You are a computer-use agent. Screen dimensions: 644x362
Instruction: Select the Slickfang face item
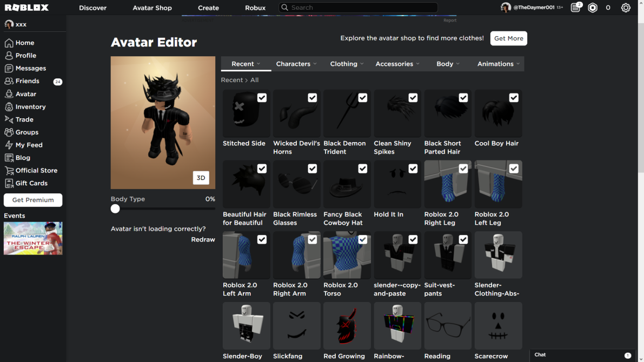296,326
